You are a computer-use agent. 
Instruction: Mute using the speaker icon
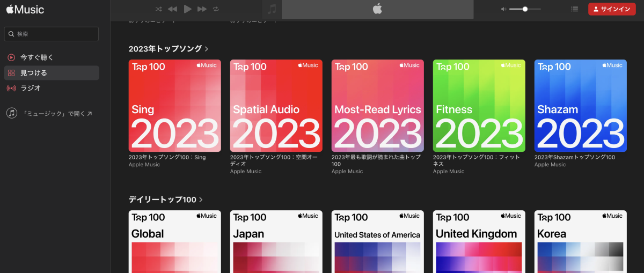coord(503,9)
